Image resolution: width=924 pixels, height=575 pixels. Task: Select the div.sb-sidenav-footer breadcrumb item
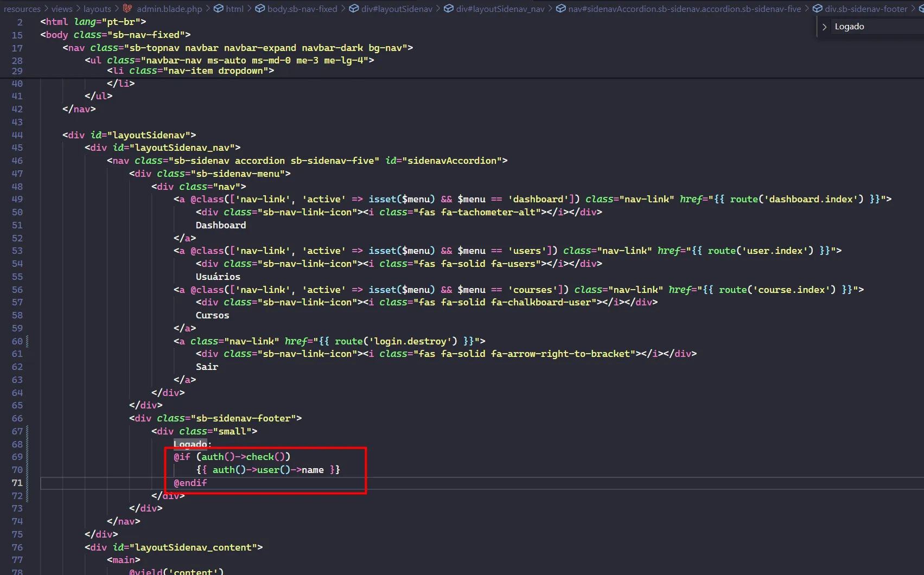(866, 9)
